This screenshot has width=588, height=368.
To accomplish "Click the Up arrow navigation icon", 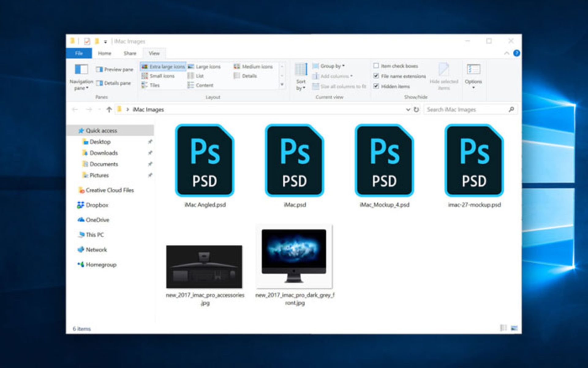I will (109, 110).
